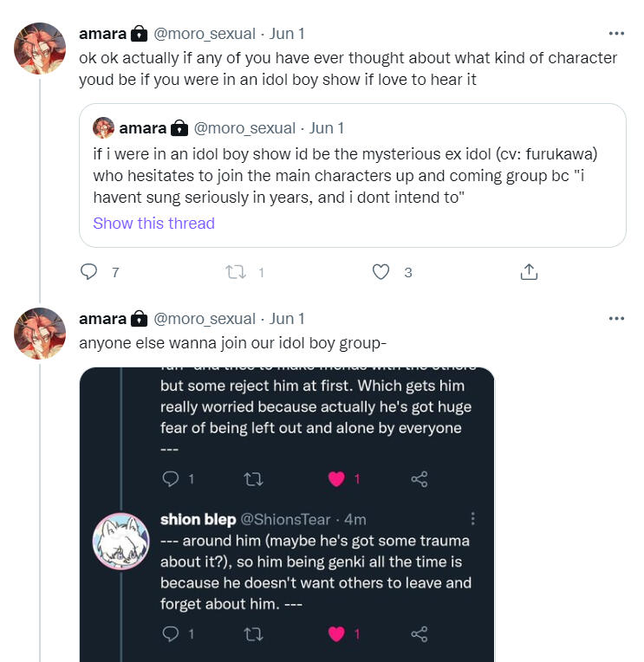Click Show this thread link
The width and height of the screenshot is (644, 662).
[153, 224]
